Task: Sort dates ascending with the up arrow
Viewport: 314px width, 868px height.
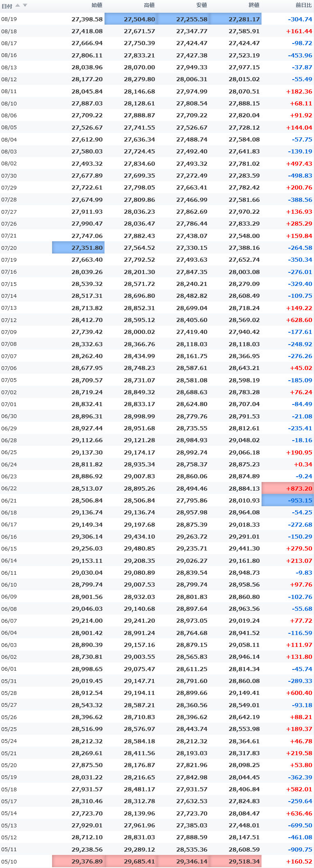Action: 17,5
